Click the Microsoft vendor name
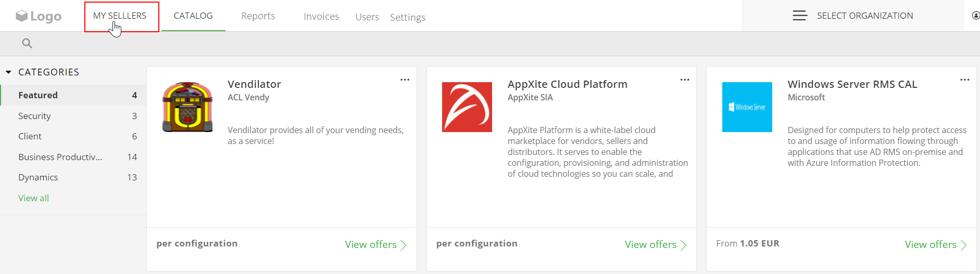 pos(806,97)
